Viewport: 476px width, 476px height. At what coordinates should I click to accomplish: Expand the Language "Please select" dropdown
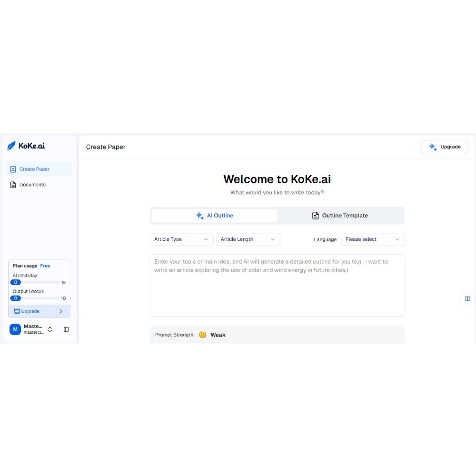[x=373, y=239]
